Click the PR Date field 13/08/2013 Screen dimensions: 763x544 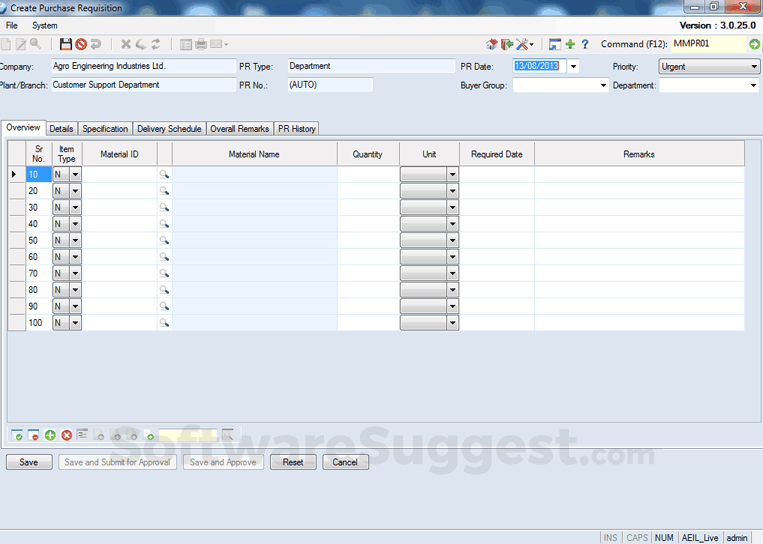(539, 66)
